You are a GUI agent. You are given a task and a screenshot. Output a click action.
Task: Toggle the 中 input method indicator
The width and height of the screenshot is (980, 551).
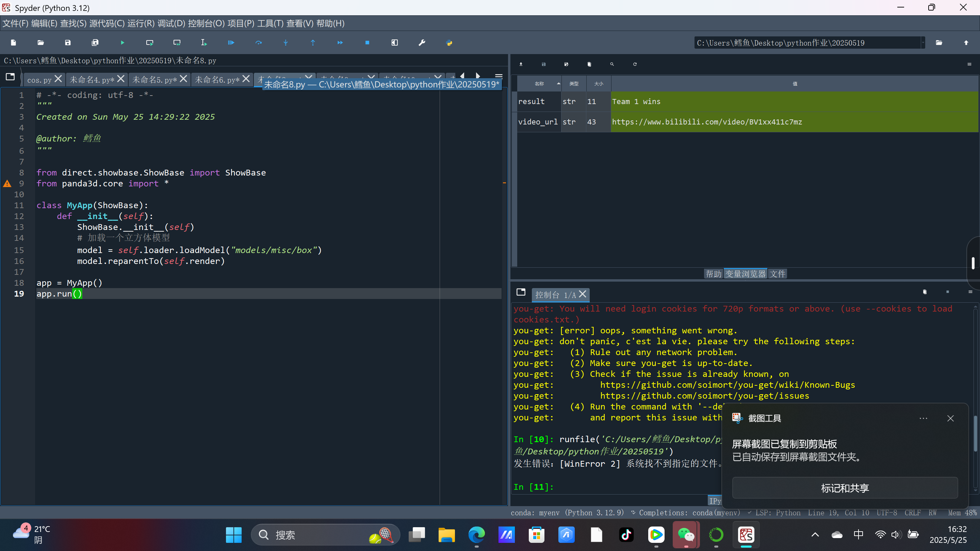point(858,534)
